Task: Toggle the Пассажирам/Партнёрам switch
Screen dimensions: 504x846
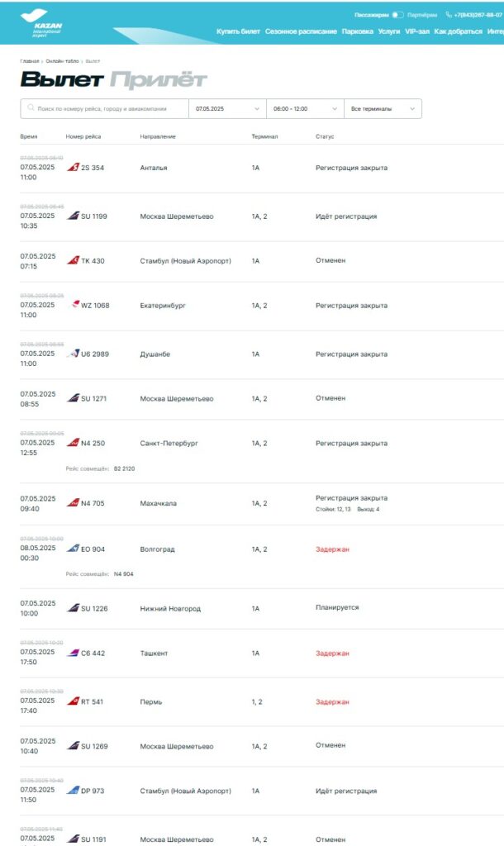Action: tap(397, 15)
